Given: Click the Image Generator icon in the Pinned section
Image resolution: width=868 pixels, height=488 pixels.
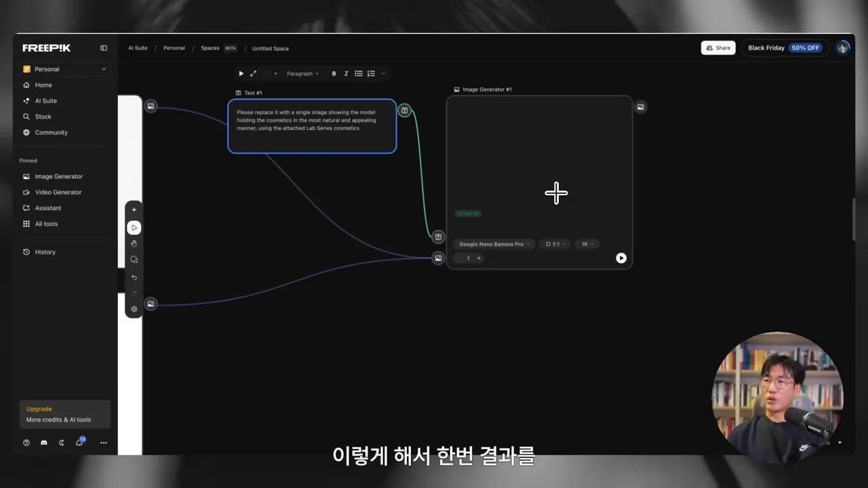Looking at the screenshot, I should coord(25,176).
